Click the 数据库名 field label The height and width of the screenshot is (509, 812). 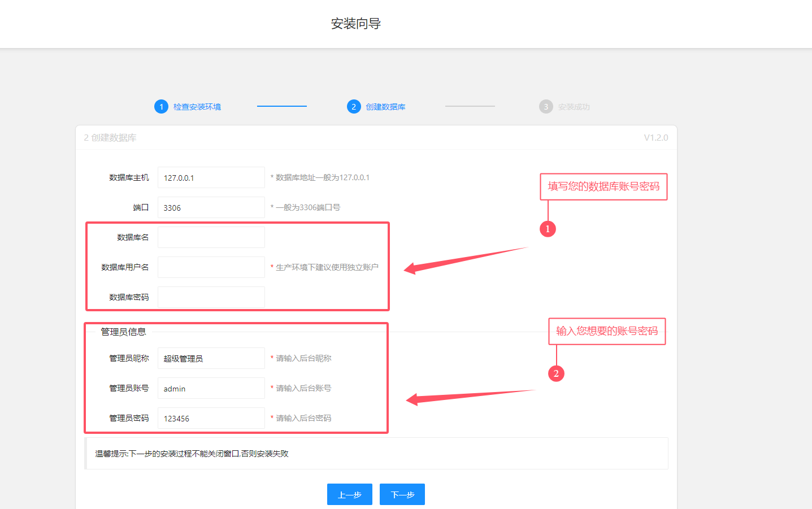(x=133, y=237)
